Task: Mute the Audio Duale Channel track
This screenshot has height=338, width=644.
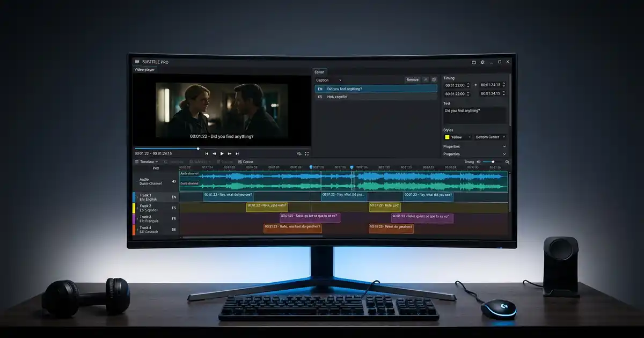Action: [x=173, y=181]
